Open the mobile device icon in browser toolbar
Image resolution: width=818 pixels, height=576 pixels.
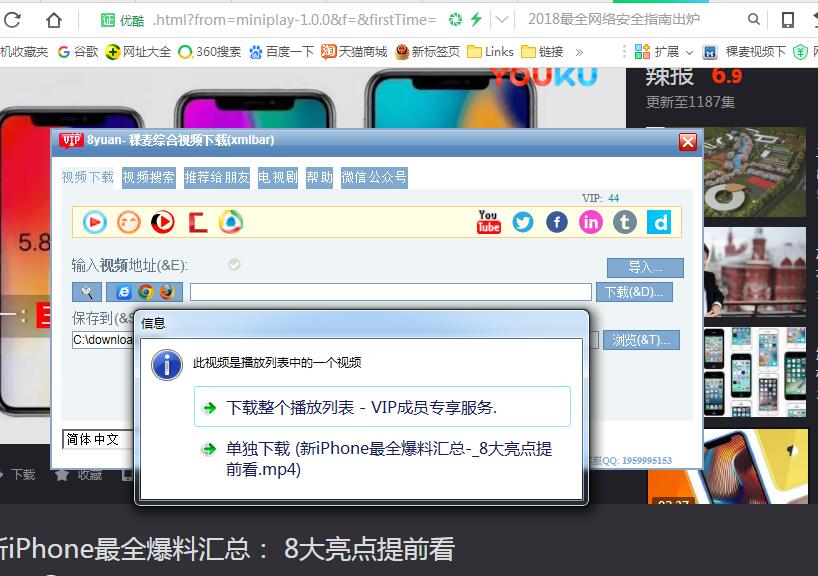click(x=788, y=20)
